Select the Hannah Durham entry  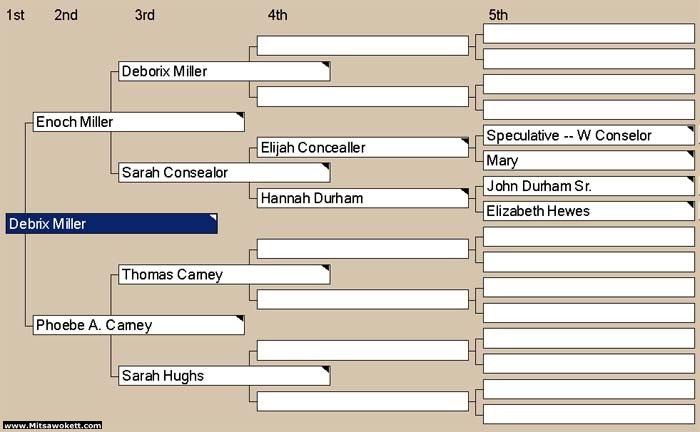pyautogui.click(x=363, y=198)
